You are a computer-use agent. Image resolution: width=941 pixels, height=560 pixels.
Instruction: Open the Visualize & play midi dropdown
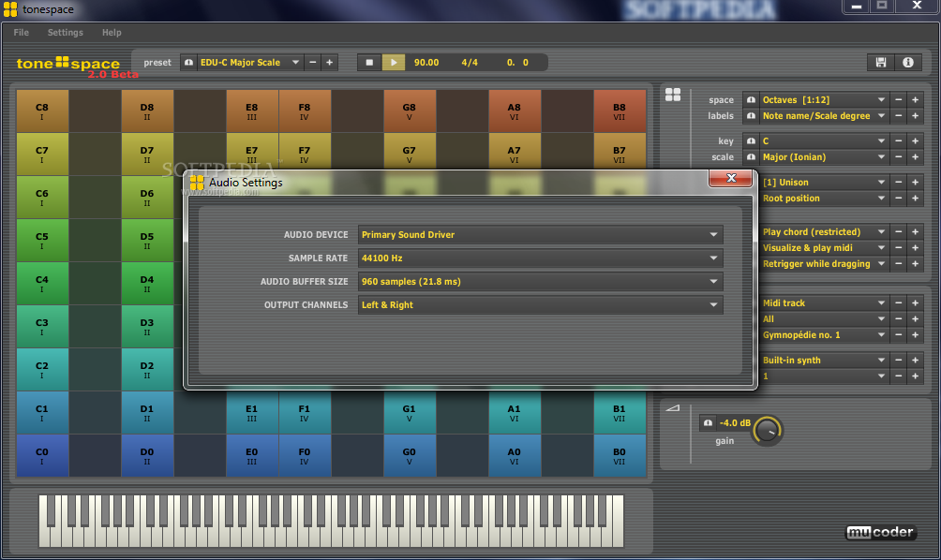coord(824,247)
